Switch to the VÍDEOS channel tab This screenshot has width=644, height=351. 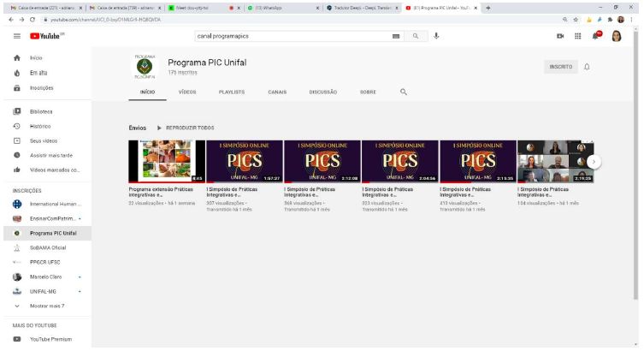coord(186,92)
